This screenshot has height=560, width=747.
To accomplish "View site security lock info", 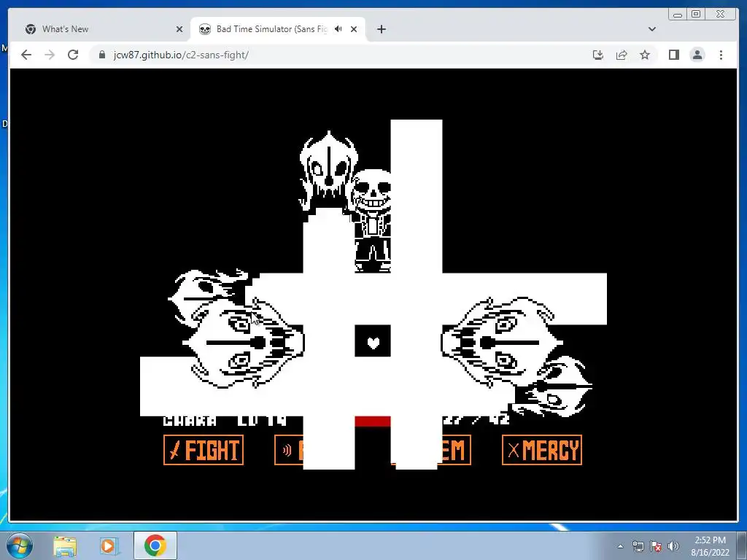I will [101, 55].
